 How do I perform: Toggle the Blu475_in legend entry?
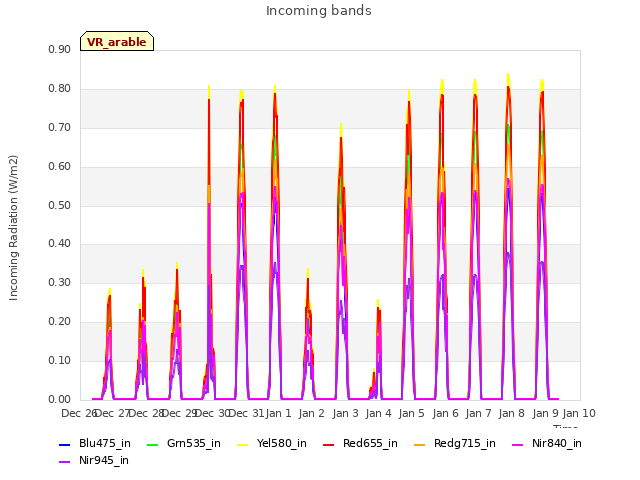95,443
